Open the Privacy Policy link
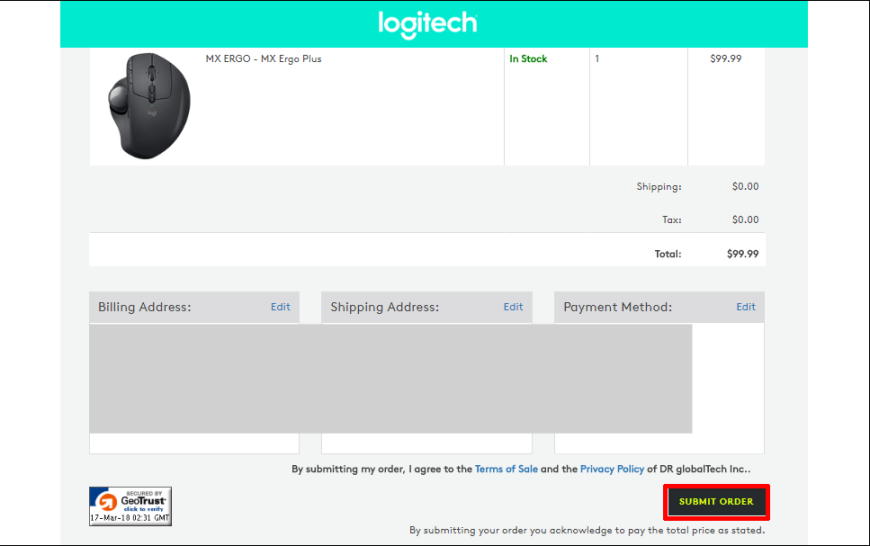870x546 pixels. (612, 469)
